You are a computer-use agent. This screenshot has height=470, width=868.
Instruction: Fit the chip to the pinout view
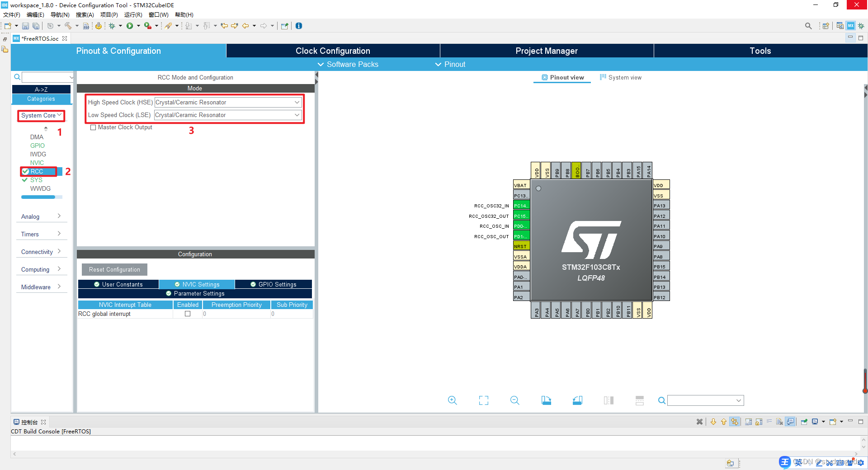(484, 400)
